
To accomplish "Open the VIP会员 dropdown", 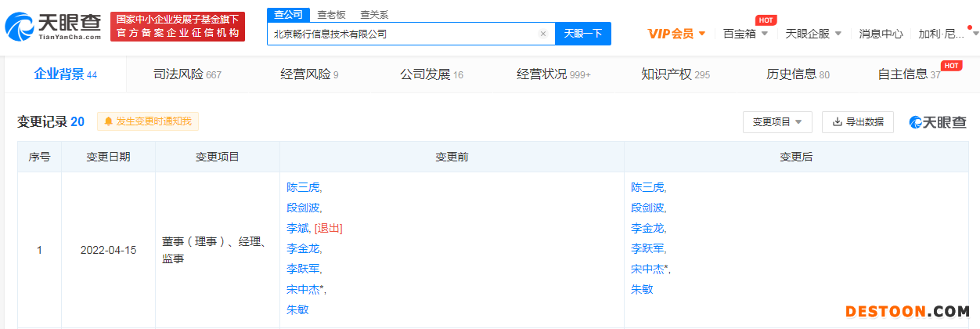I will click(677, 34).
